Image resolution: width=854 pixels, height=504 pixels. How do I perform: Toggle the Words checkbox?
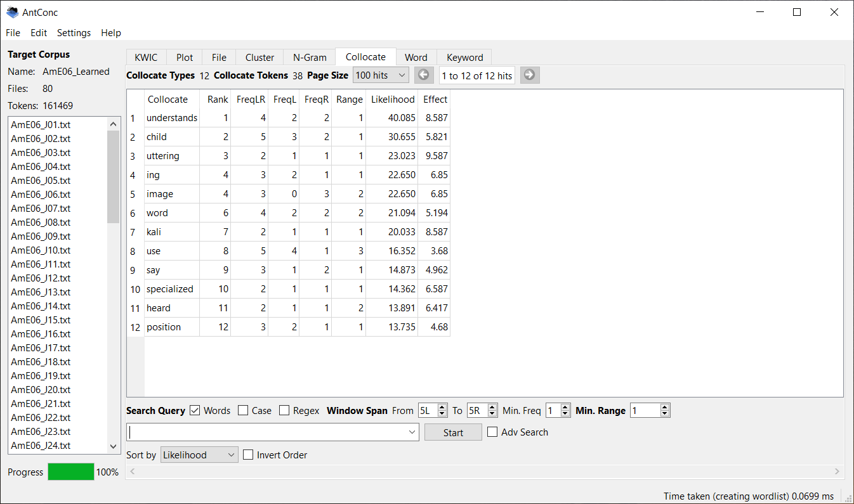tap(195, 411)
